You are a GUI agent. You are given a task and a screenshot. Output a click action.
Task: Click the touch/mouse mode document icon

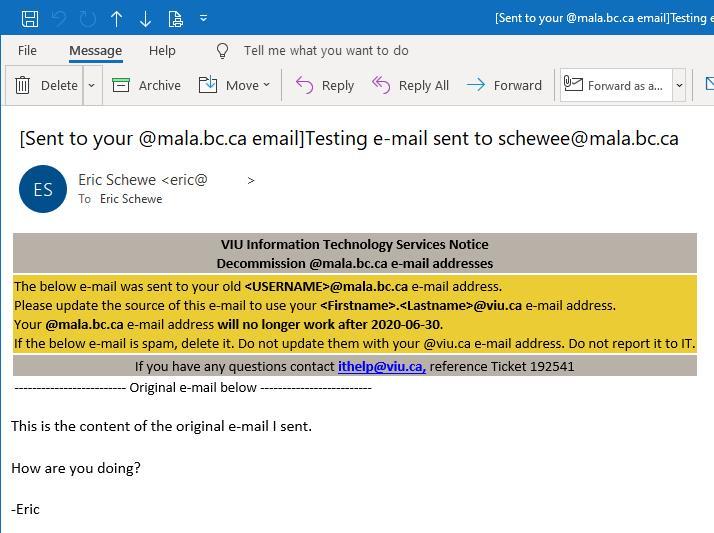(175, 19)
